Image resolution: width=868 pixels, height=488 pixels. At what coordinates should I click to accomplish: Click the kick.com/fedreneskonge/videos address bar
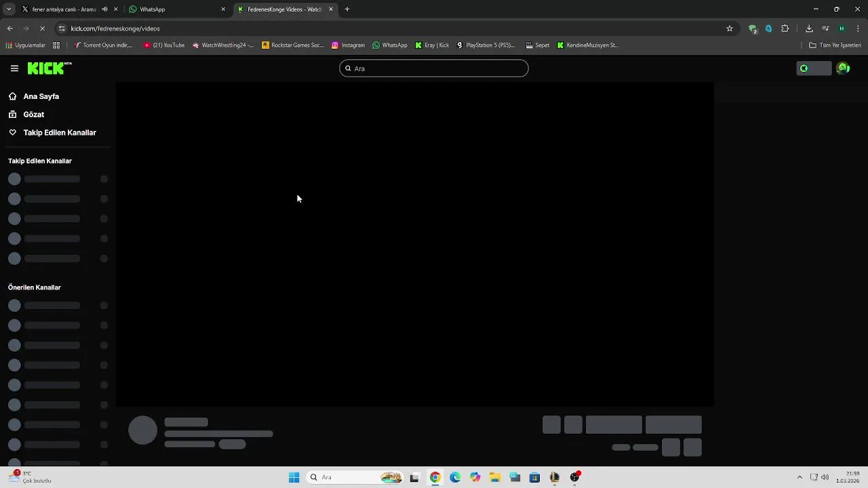click(393, 28)
